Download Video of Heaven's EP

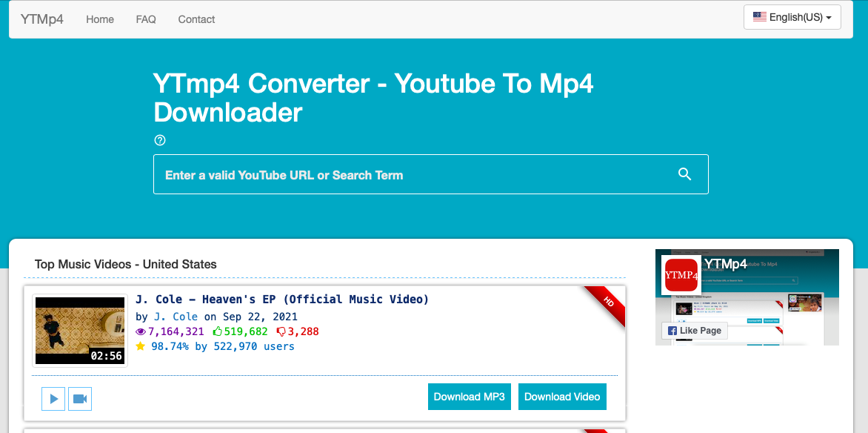[562, 397]
